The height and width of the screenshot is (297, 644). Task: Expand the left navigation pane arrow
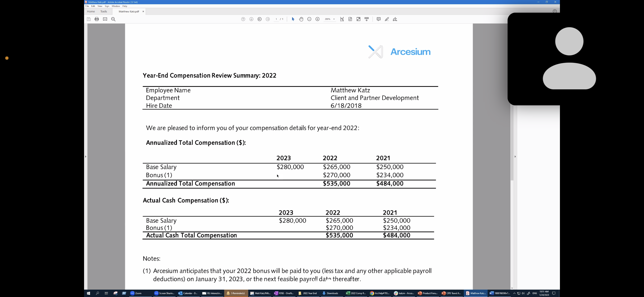86,157
